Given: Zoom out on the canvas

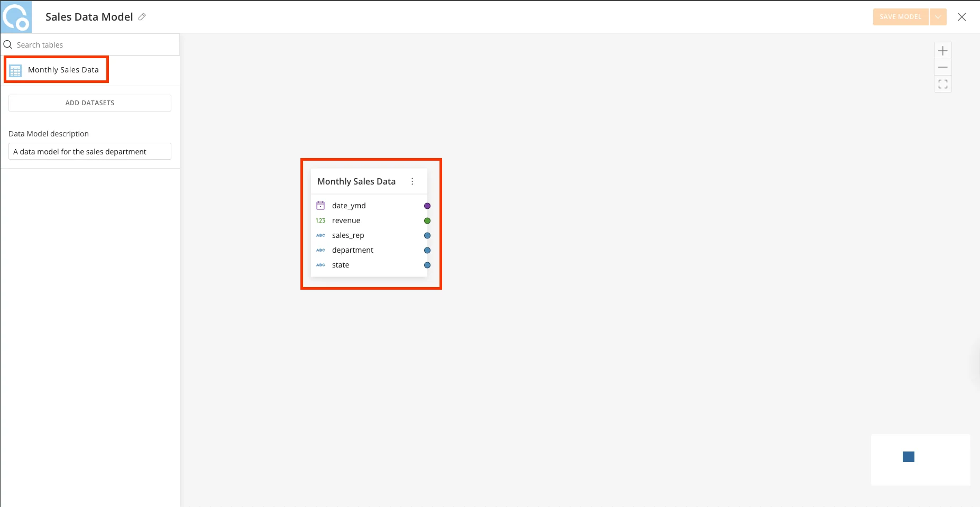Looking at the screenshot, I should 943,68.
